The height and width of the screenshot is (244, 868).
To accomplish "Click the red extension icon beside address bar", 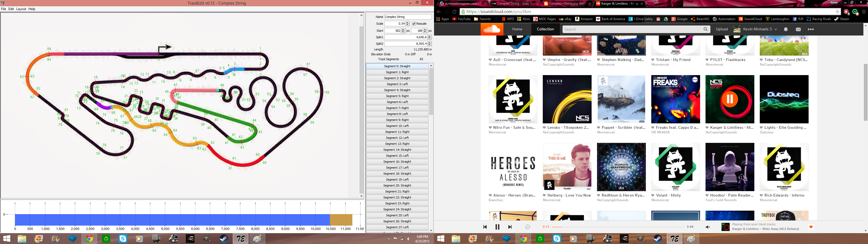I will (846, 12).
